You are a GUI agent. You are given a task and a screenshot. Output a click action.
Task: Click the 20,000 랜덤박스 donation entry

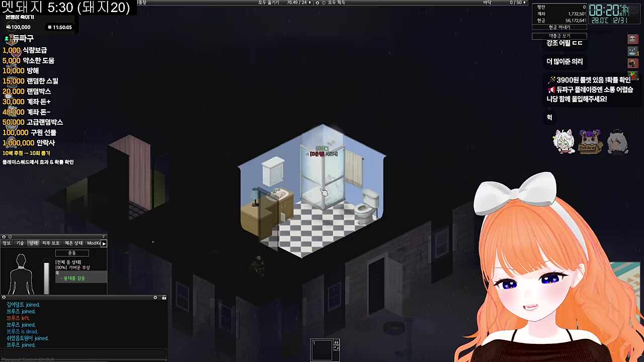coord(27,92)
